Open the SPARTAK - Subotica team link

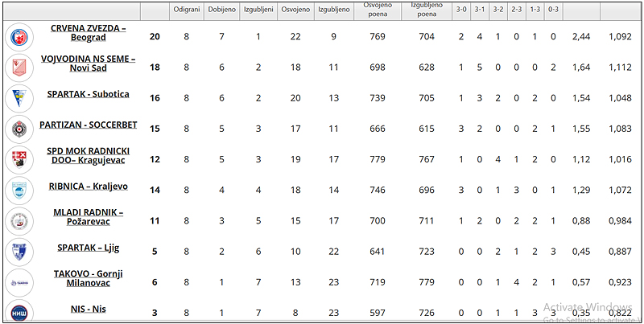88,94
